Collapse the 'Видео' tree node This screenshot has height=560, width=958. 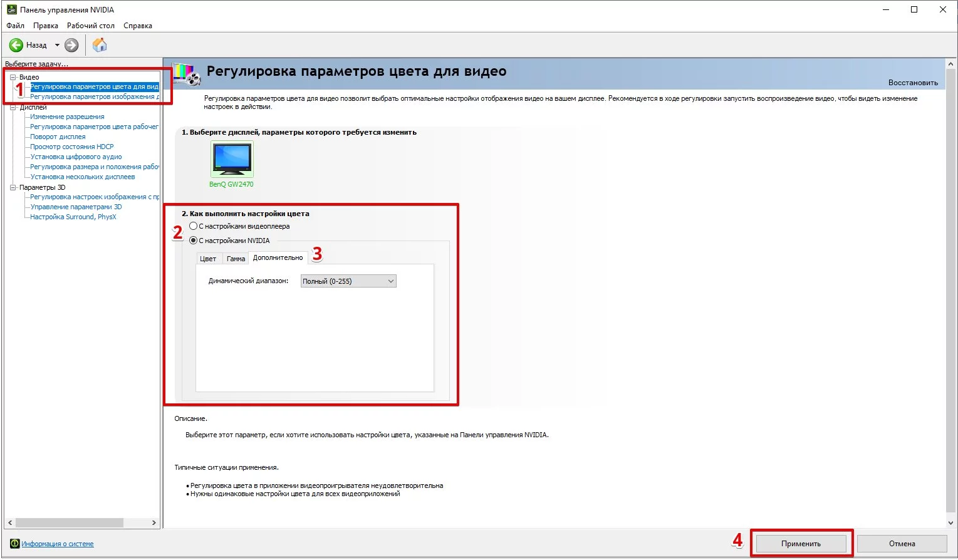click(13, 77)
